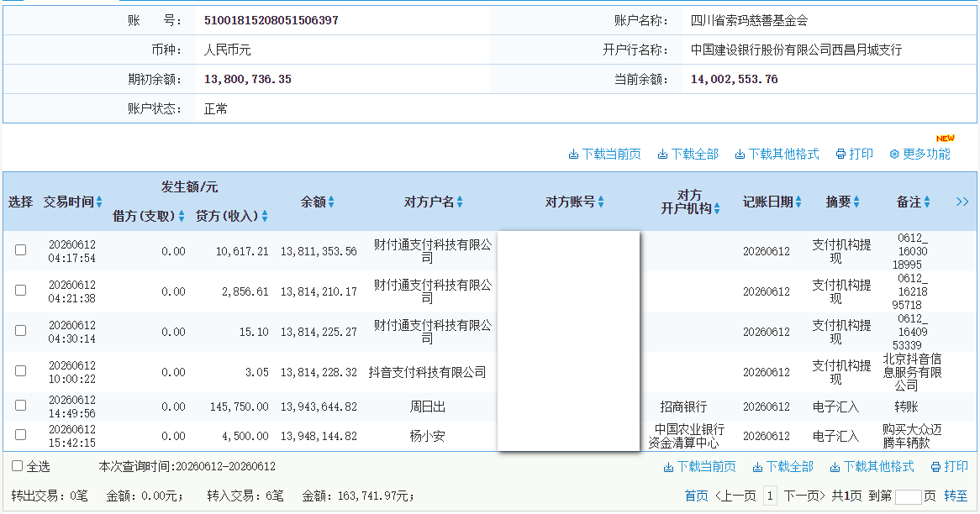Open 更多功能 more functions
This screenshot has width=980, height=514.
click(x=920, y=155)
